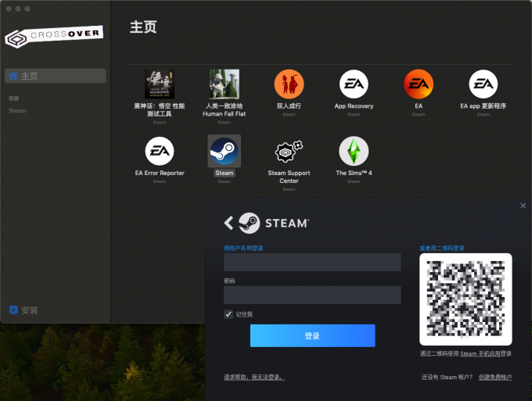The width and height of the screenshot is (532, 401).
Task: Open the EA app 更新程序 icon
Action: [483, 84]
